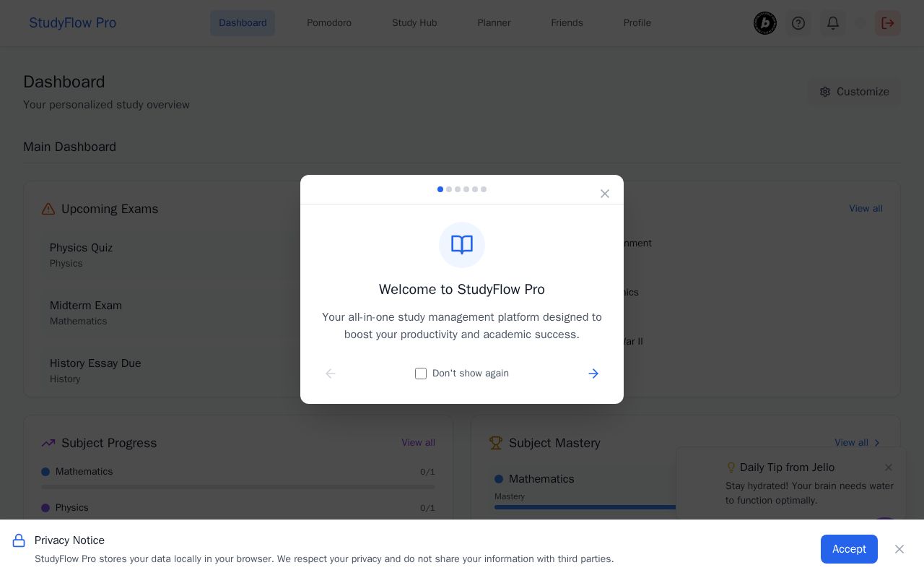The width and height of the screenshot is (924, 578).
Task: Click the Subject Progress trend icon
Action: coord(48,443)
